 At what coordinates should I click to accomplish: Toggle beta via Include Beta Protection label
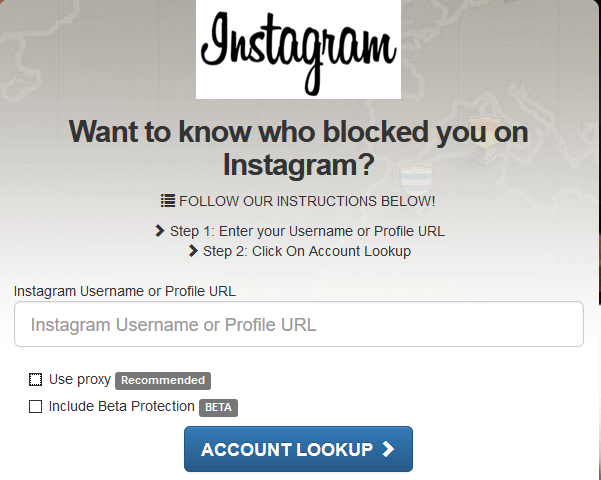tap(122, 406)
